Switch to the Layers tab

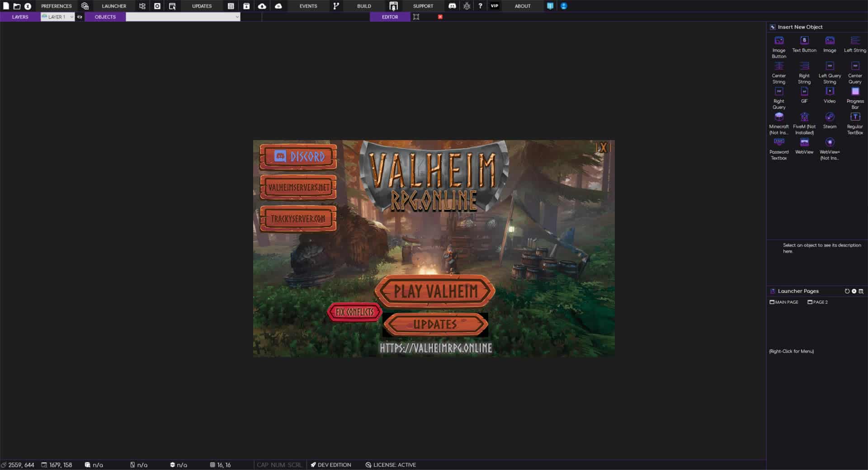(x=19, y=16)
